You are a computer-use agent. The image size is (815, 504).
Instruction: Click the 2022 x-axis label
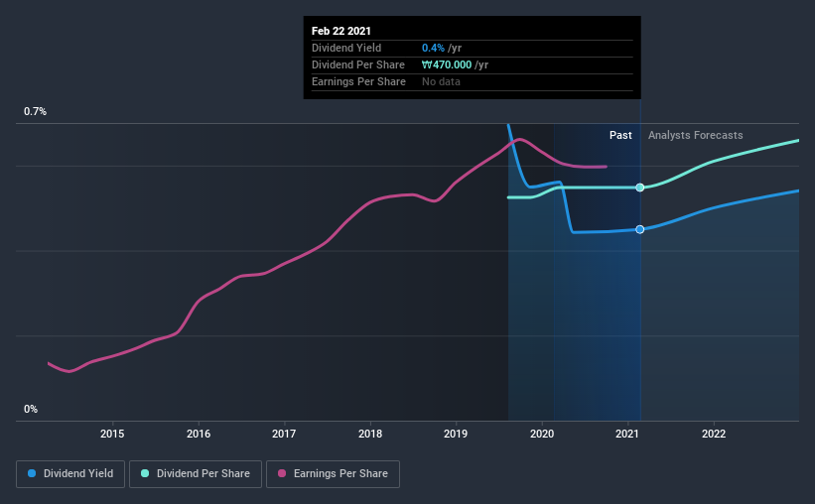pyautogui.click(x=714, y=434)
